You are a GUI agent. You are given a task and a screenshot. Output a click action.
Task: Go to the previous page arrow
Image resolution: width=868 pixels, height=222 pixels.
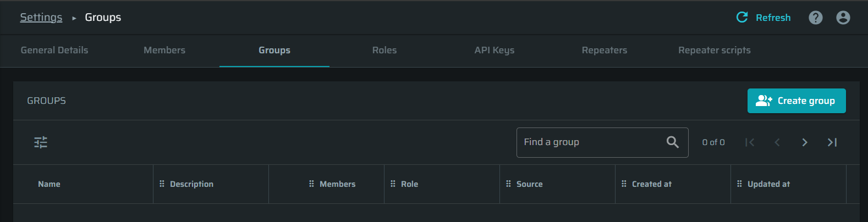[x=777, y=142]
